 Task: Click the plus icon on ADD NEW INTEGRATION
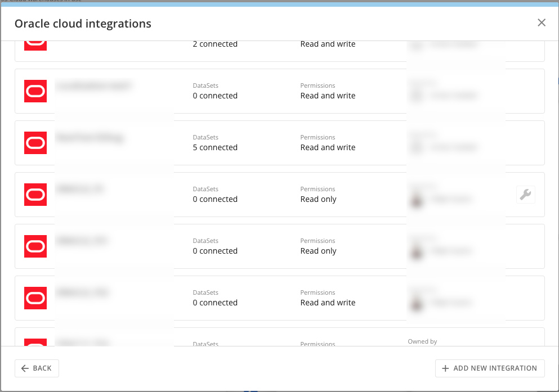click(x=444, y=368)
